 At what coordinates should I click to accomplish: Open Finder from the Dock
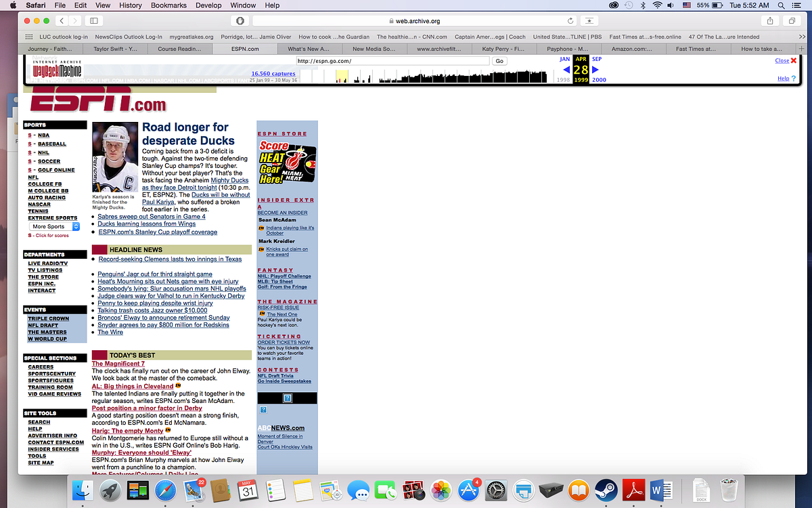[x=84, y=491]
